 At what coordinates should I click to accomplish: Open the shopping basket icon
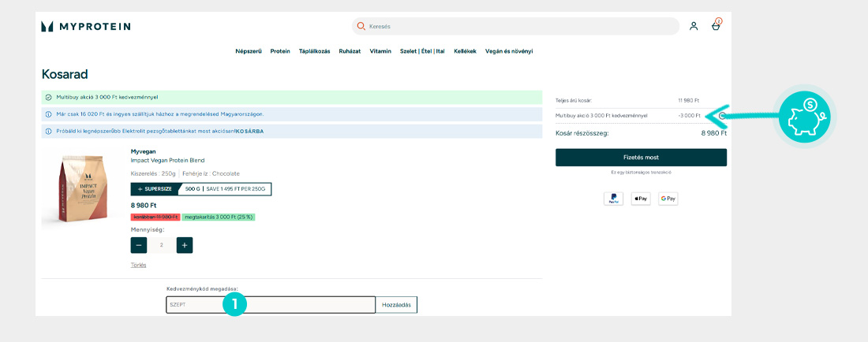[x=716, y=26]
